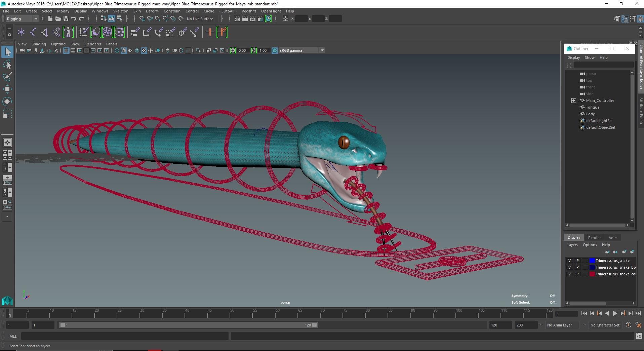This screenshot has height=351, width=644.
Task: Choose the Paint selection tool
Action: click(7, 77)
